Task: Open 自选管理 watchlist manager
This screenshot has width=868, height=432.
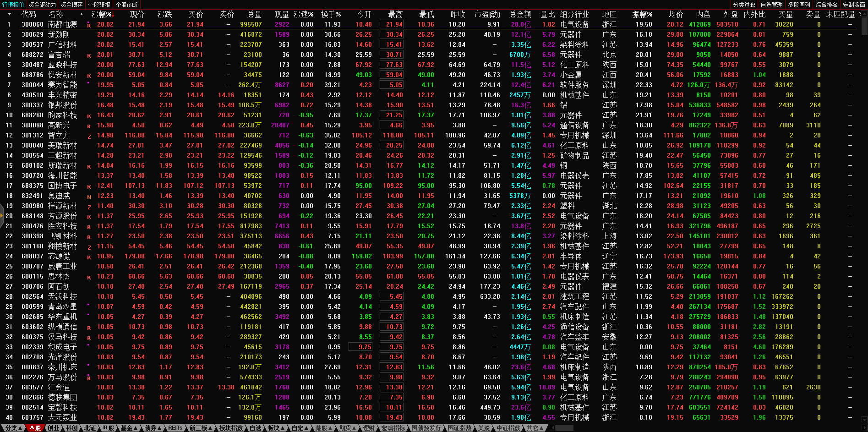Action: pos(772,5)
